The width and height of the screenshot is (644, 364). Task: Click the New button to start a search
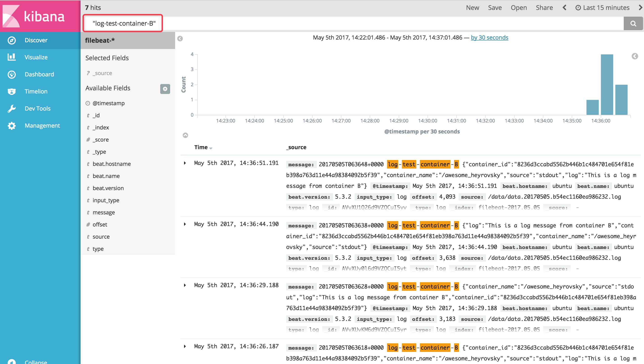click(x=472, y=7)
